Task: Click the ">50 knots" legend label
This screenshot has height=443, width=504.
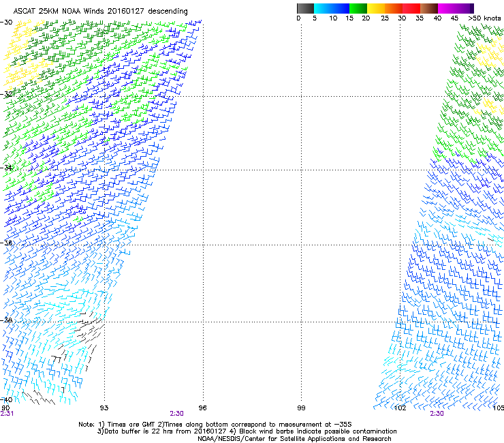Action: point(484,18)
